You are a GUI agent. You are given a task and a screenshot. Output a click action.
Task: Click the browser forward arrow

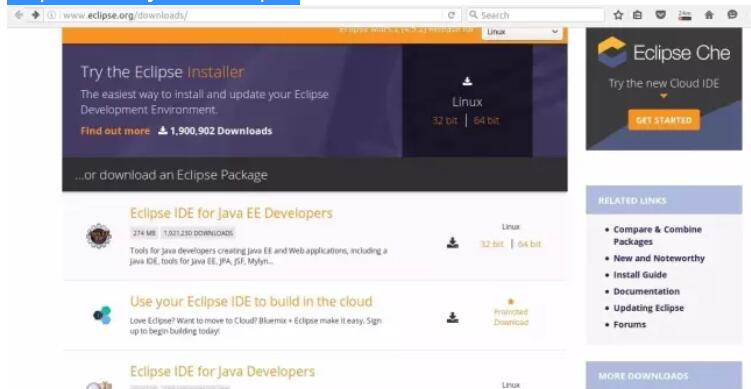pyautogui.click(x=35, y=15)
